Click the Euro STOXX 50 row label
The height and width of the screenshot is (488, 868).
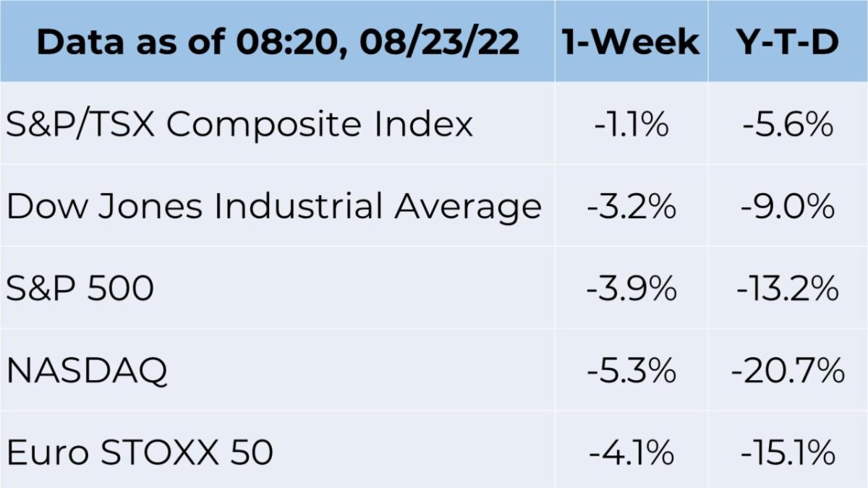(140, 453)
